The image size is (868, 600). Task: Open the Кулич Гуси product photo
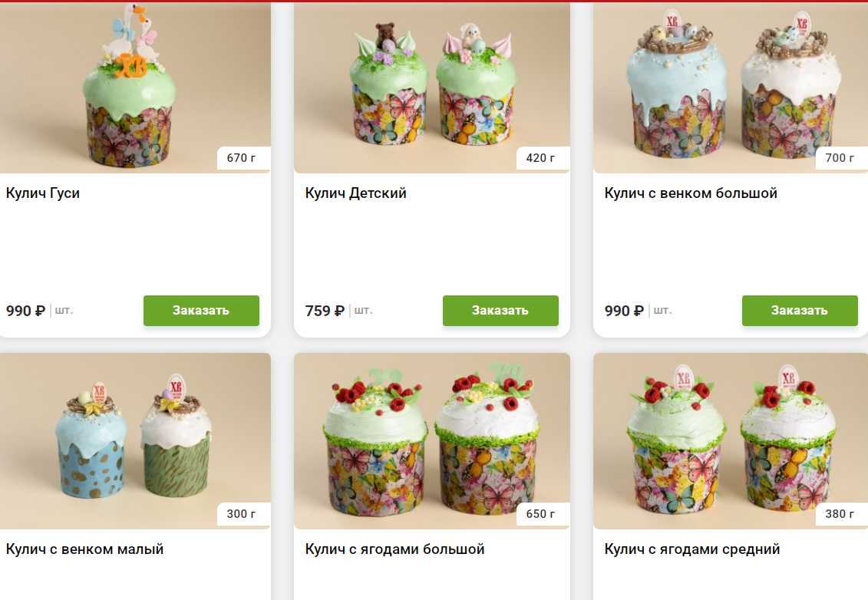click(x=135, y=87)
